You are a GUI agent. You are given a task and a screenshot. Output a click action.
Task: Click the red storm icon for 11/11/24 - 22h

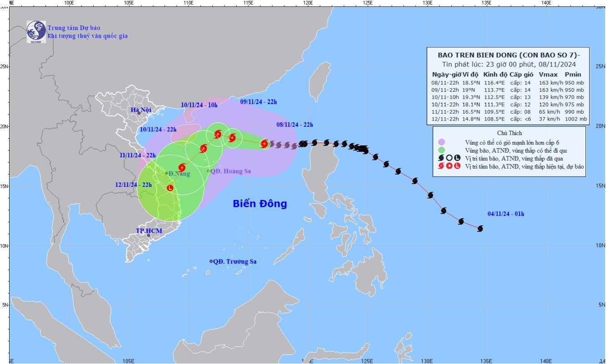pyautogui.click(x=182, y=167)
